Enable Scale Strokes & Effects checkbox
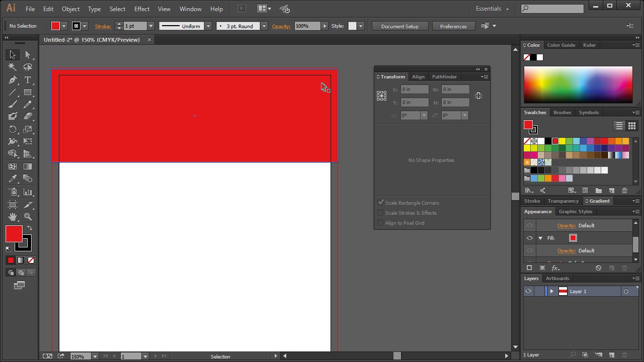 click(x=381, y=213)
